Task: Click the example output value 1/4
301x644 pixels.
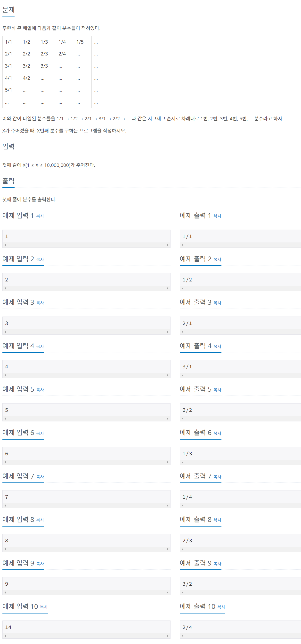Action: 187,497
